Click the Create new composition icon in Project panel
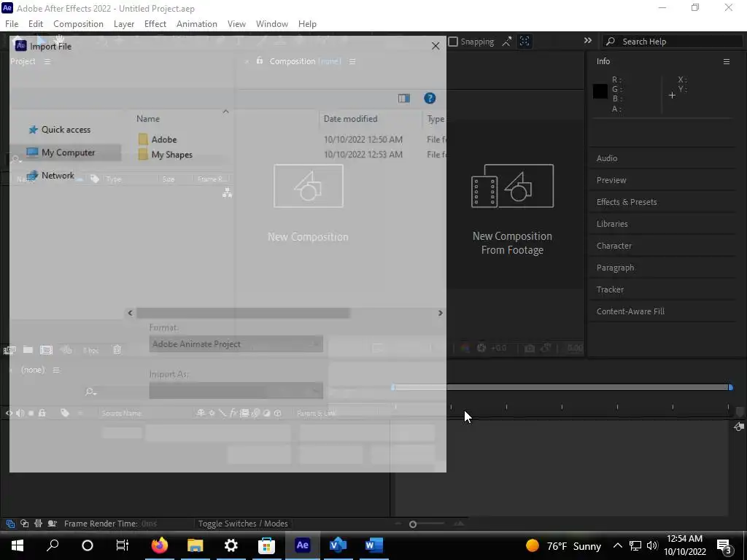Image resolution: width=747 pixels, height=560 pixels. coord(46,350)
